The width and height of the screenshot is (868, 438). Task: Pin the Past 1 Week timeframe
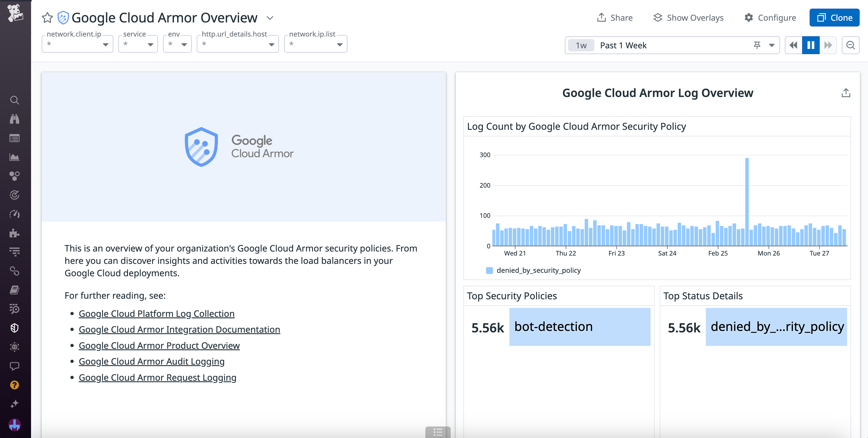click(757, 45)
